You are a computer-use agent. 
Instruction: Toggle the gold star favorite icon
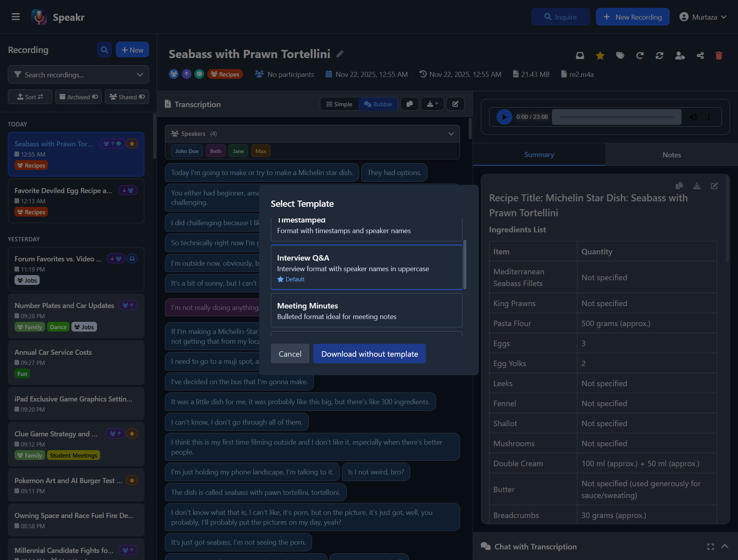pos(600,56)
